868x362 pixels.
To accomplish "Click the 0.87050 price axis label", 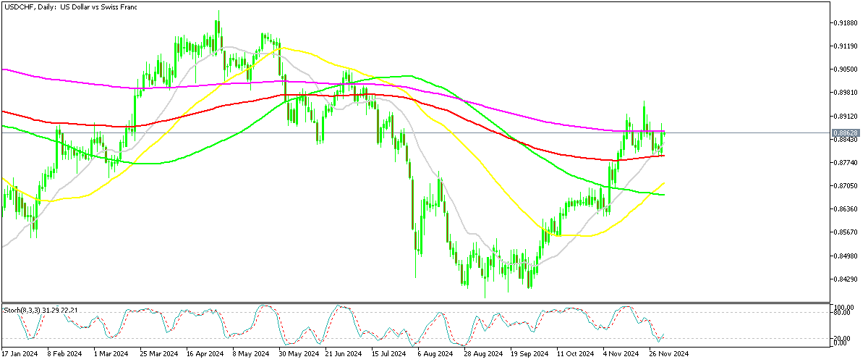I will click(x=846, y=186).
